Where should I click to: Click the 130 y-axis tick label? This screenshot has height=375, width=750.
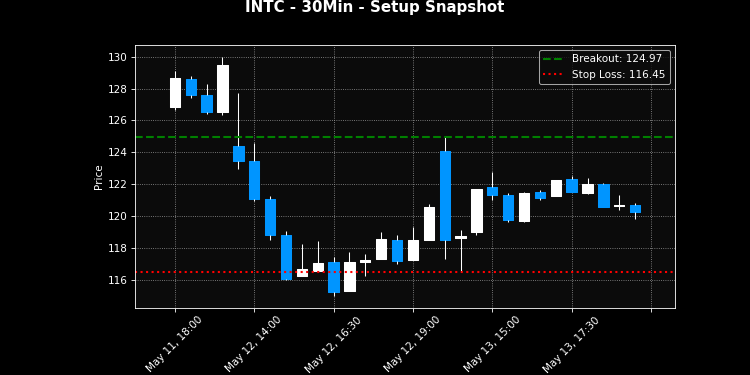coord(118,57)
